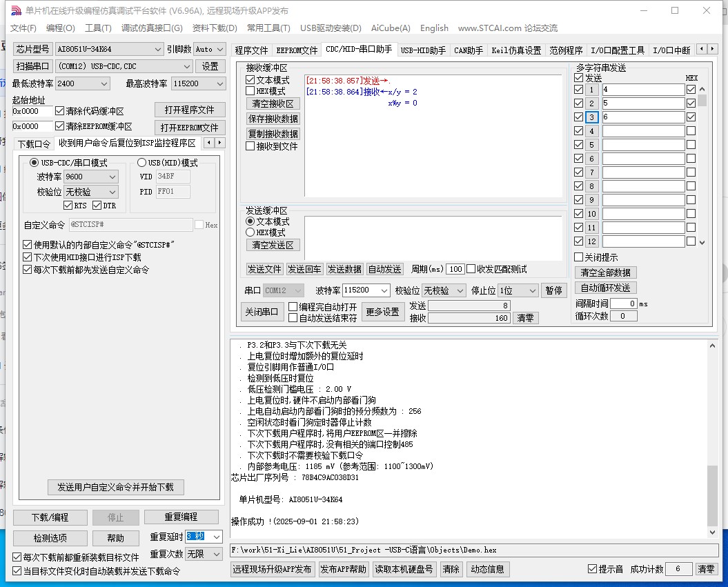Viewport: 728px width, 587px height.
Task: Click 扫描串口 button
Action: tap(32, 66)
